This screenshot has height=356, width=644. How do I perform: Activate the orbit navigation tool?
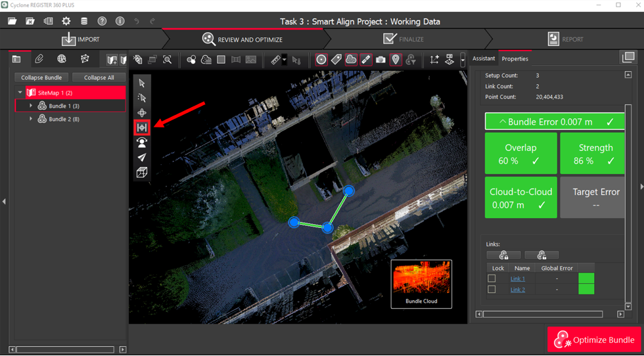(x=142, y=113)
